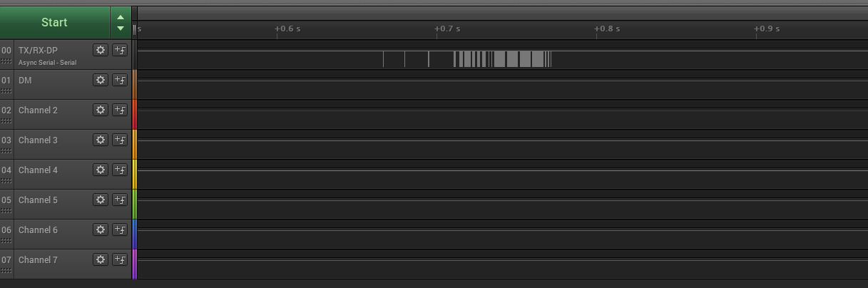This screenshot has width=868, height=288.
Task: Select the Channel 3 label
Action: point(38,140)
